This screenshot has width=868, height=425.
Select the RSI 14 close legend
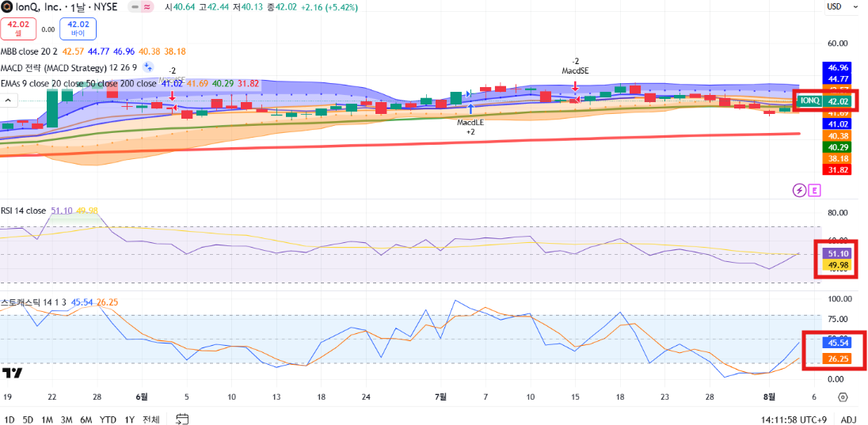point(23,211)
